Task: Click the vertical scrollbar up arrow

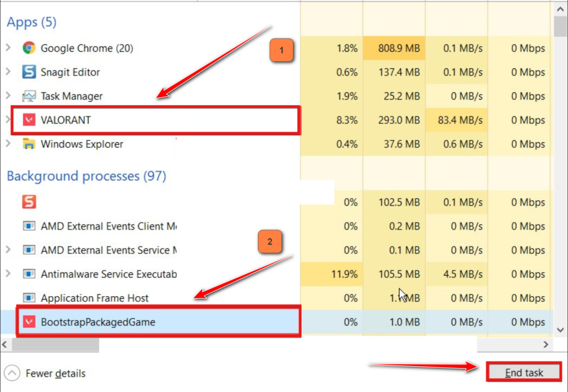Action: pyautogui.click(x=560, y=9)
